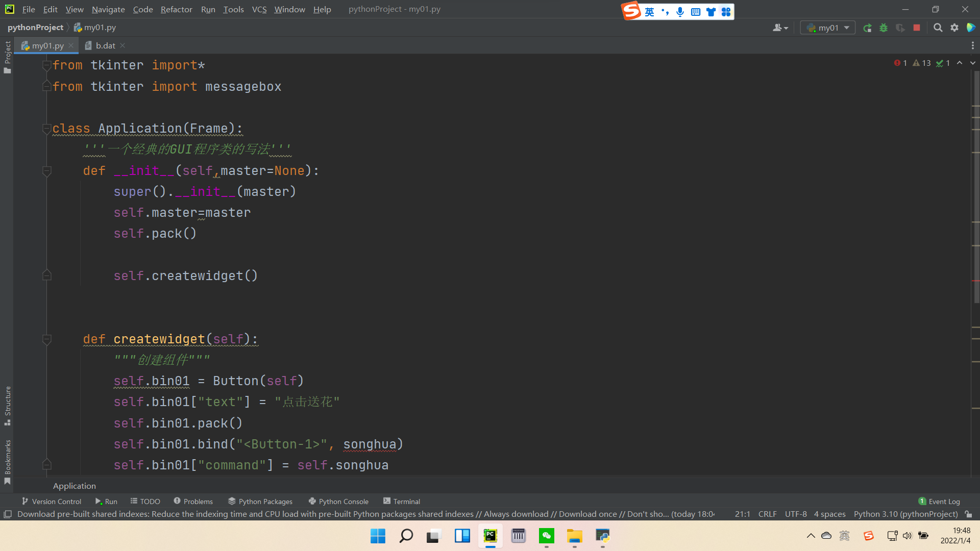Screen dimensions: 980x551
Task: Open Search Everywhere magnifier
Action: tap(938, 28)
